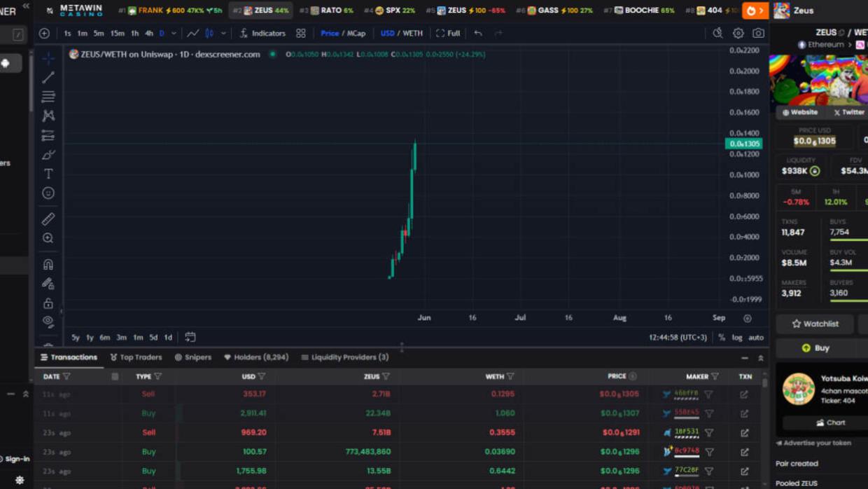Viewport: 868px width, 489px height.
Task: Open the WETH column filter
Action: pos(510,377)
